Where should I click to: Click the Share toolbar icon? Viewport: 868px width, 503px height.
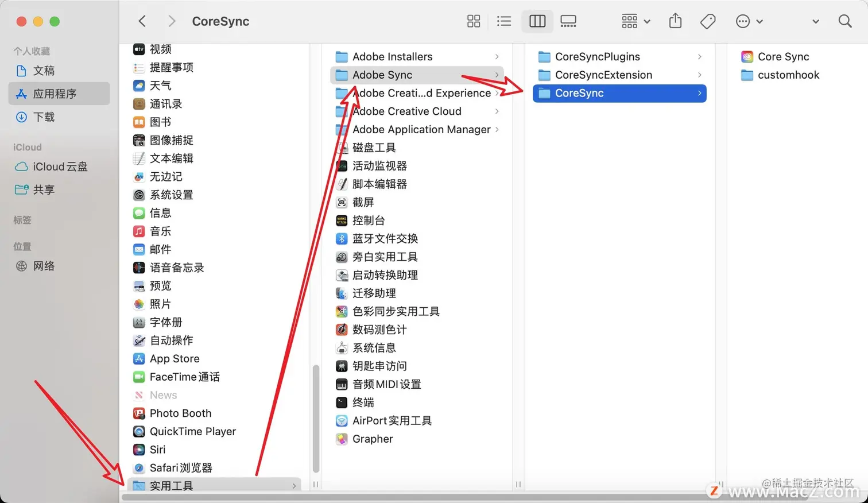(676, 21)
